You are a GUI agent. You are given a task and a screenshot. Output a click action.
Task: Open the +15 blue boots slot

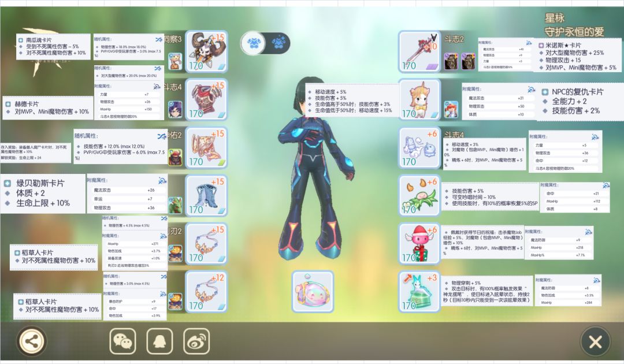coord(206,196)
